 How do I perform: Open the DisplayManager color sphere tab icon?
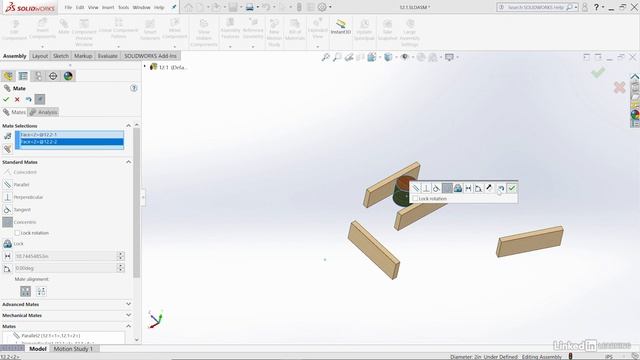tap(68, 76)
